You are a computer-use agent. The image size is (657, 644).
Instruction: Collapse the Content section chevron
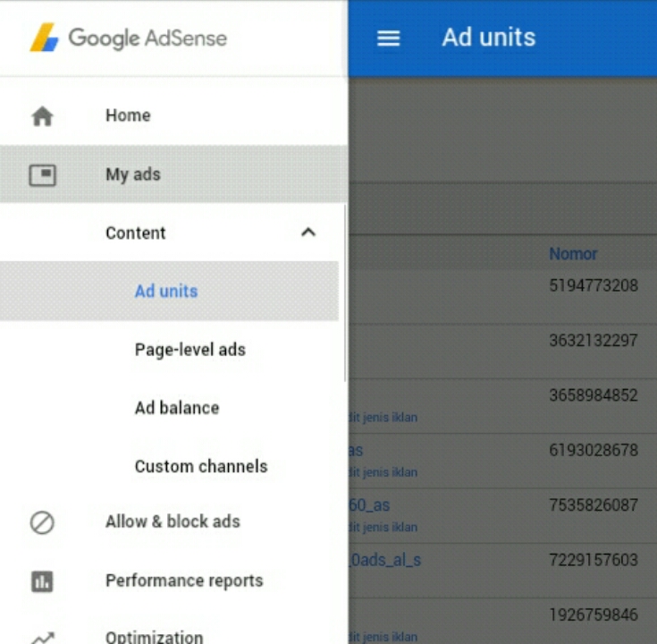click(x=308, y=233)
